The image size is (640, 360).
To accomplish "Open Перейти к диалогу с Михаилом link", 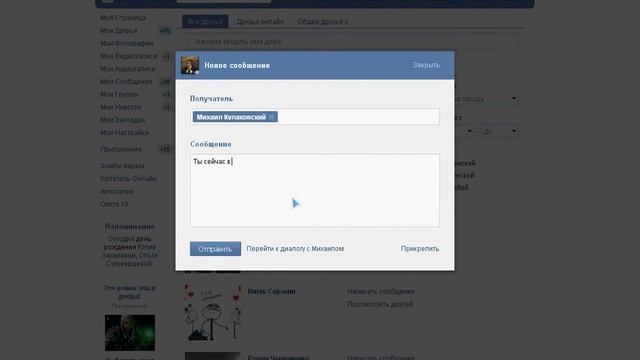I will tap(295, 249).
